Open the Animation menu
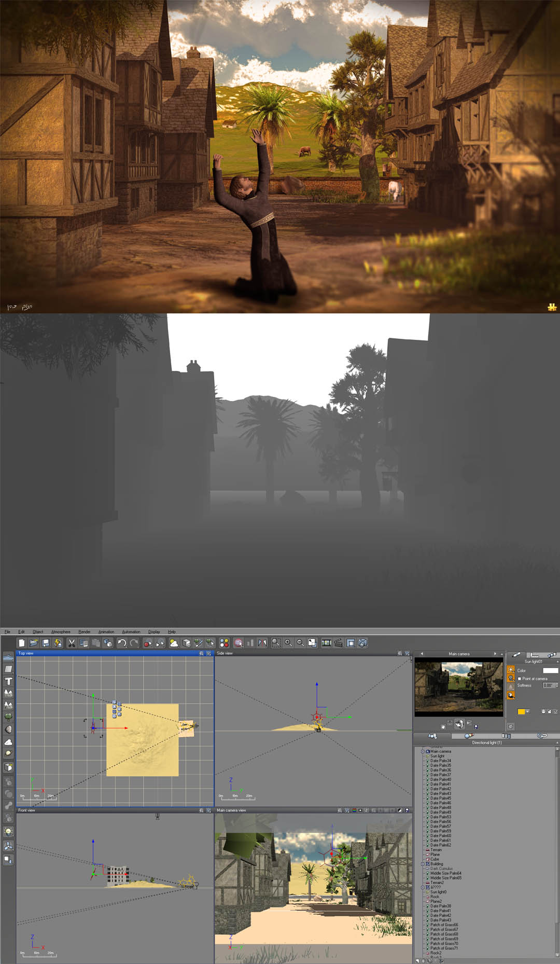The width and height of the screenshot is (560, 964). click(106, 631)
